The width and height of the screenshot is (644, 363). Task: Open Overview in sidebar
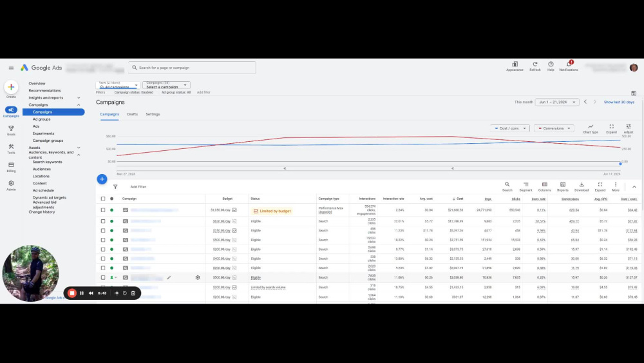[37, 83]
